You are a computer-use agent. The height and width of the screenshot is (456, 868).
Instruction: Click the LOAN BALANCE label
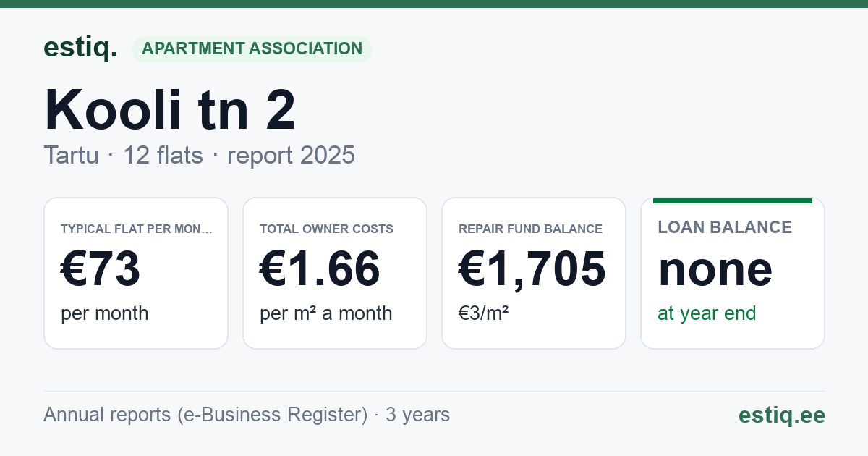click(x=725, y=227)
